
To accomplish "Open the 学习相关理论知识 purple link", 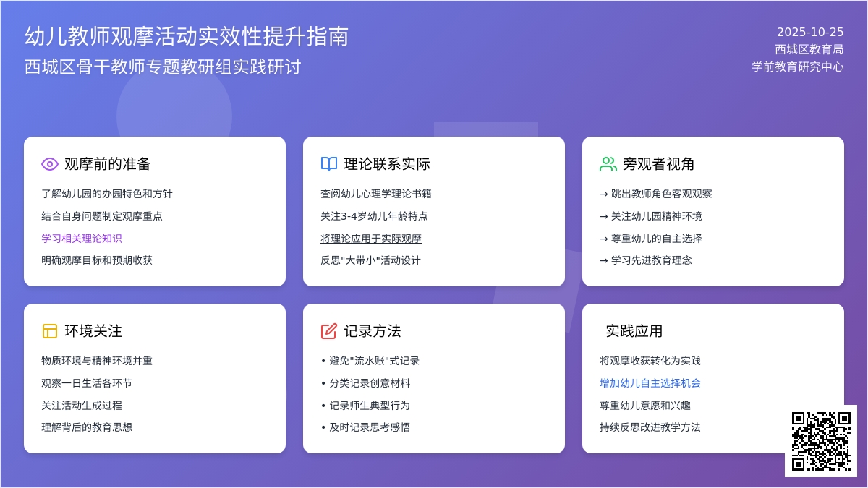I will tap(81, 238).
